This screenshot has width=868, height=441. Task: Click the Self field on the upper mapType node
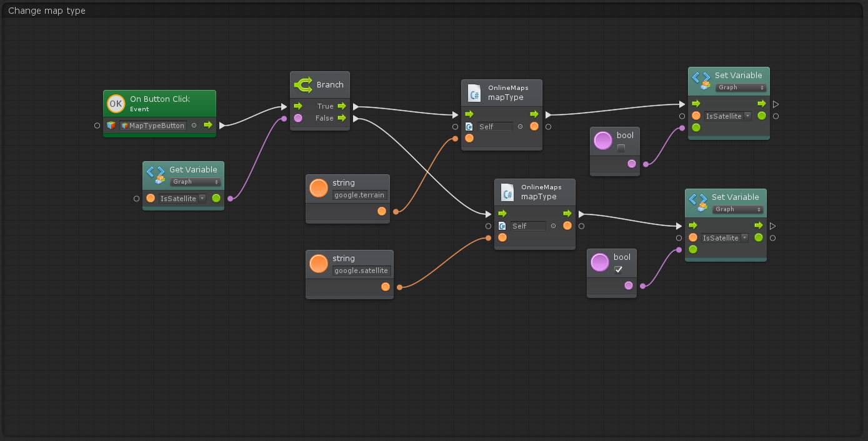tap(496, 127)
